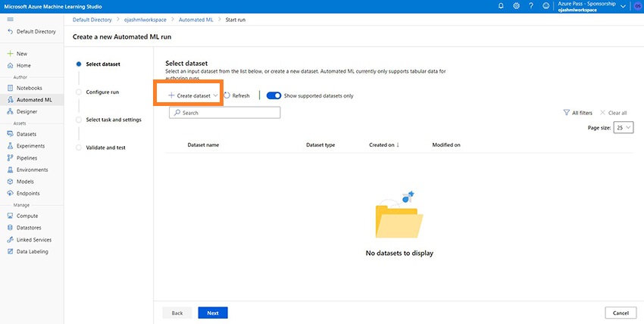Open the Page size dropdown
Image resolution: width=644 pixels, height=324 pixels.
[x=624, y=128]
